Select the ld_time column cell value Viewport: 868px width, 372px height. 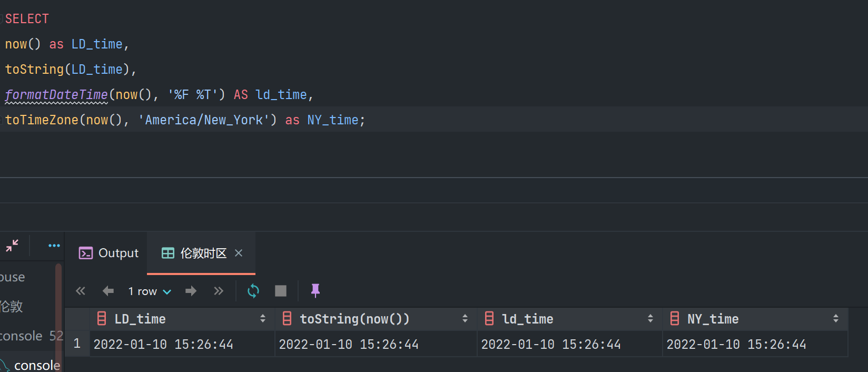point(570,344)
